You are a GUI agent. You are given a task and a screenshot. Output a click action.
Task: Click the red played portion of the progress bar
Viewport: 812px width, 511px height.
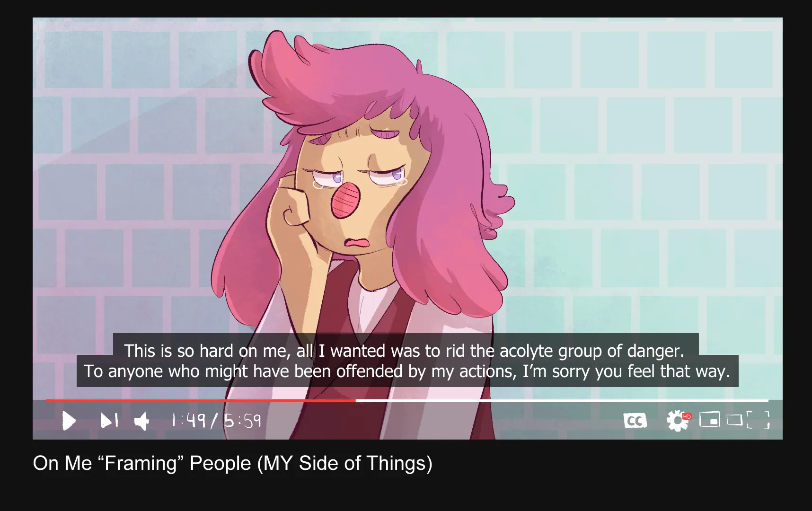(201, 401)
